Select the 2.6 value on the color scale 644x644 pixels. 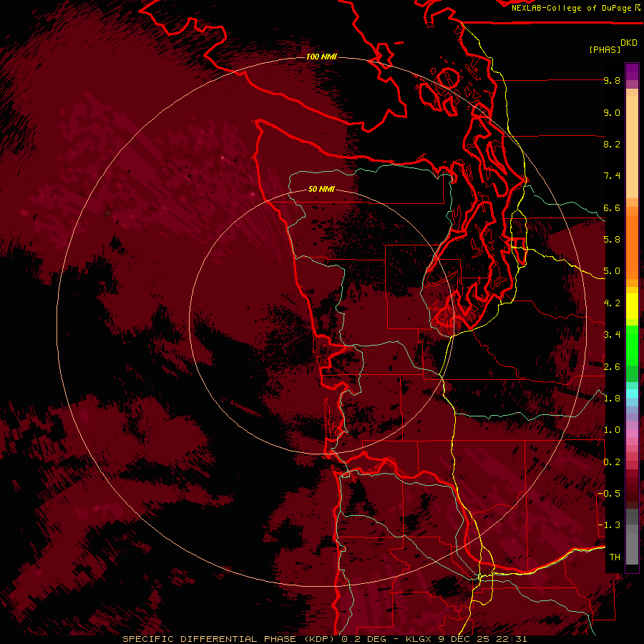[x=612, y=367]
